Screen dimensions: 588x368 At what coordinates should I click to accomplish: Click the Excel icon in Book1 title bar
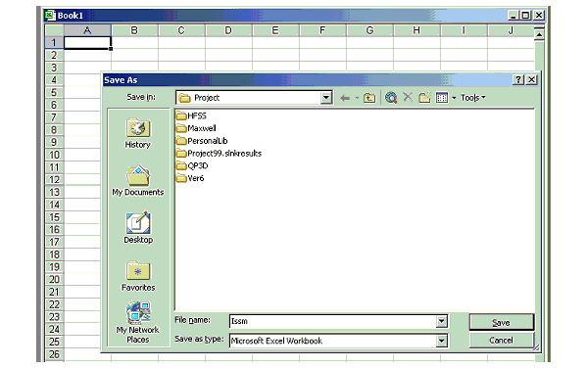point(50,16)
